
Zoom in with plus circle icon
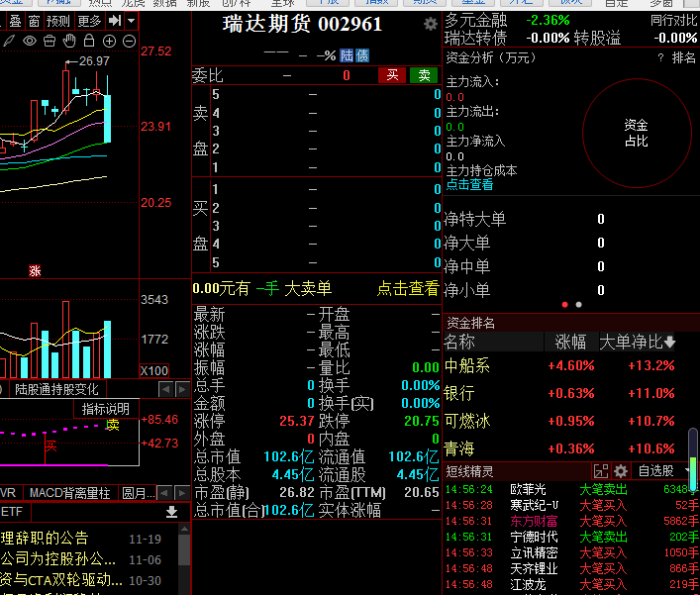click(x=109, y=41)
